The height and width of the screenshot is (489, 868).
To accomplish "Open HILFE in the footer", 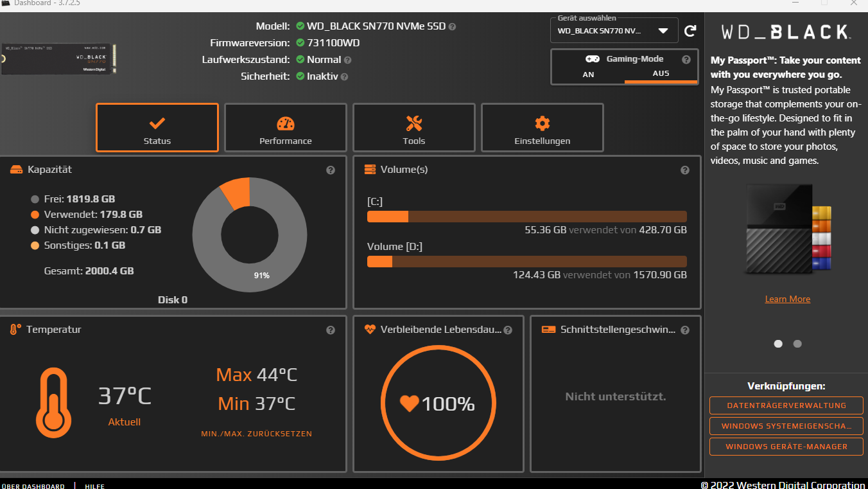I will (x=94, y=486).
